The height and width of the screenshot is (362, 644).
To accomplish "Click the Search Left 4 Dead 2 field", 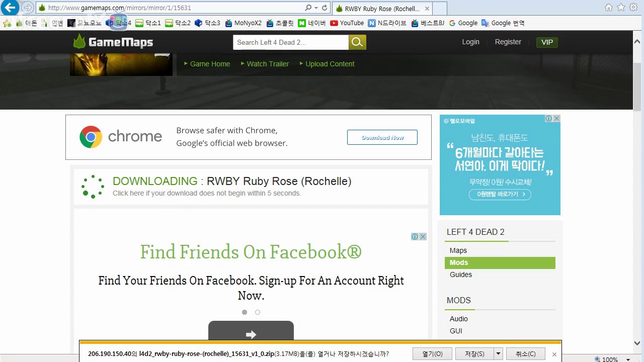I will [x=291, y=42].
